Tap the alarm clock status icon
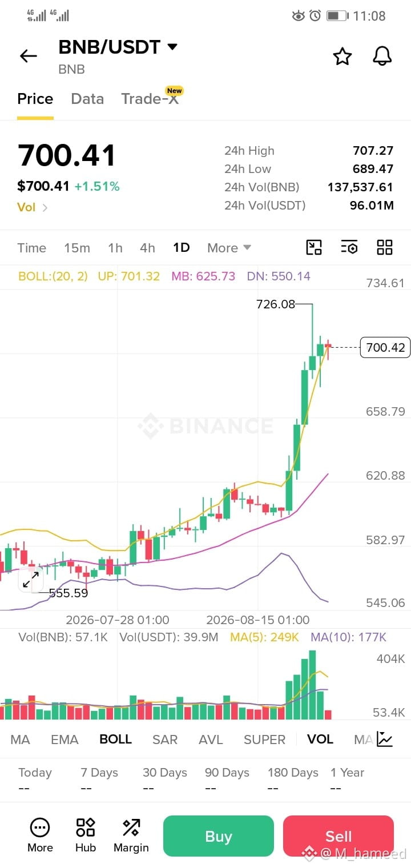Image resolution: width=411 pixels, height=868 pixels. (315, 15)
